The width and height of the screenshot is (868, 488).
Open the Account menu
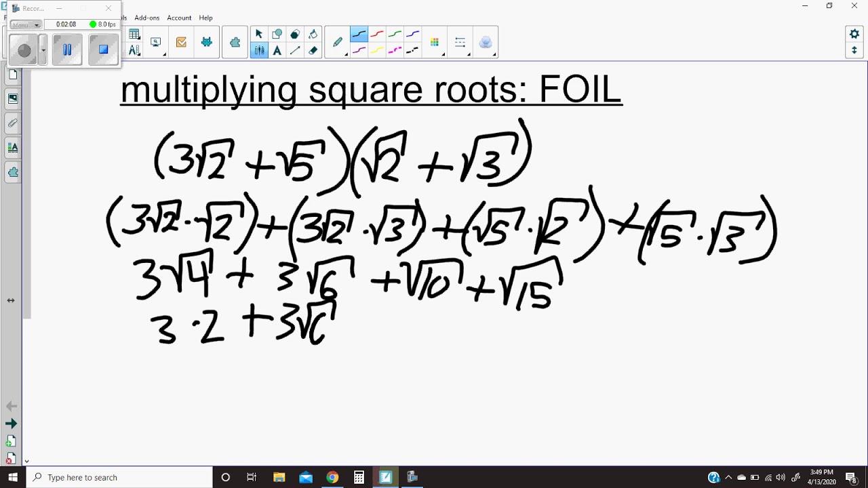click(x=179, y=18)
